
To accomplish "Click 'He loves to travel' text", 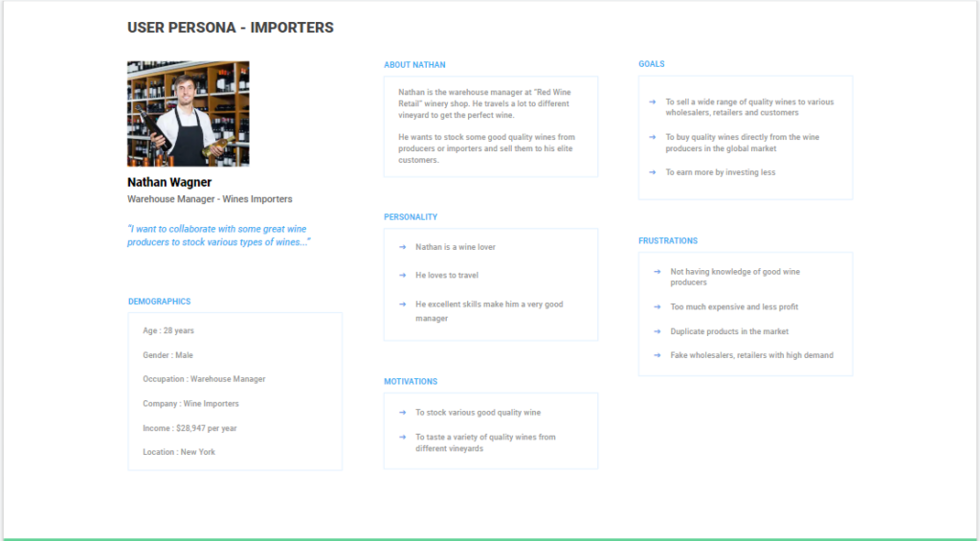I will [x=447, y=275].
